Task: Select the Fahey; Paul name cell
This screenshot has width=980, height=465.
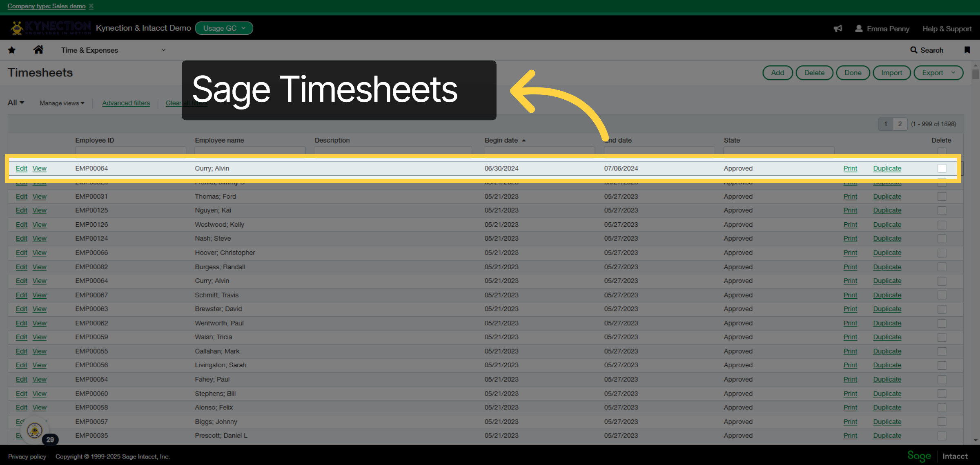Action: tap(212, 380)
